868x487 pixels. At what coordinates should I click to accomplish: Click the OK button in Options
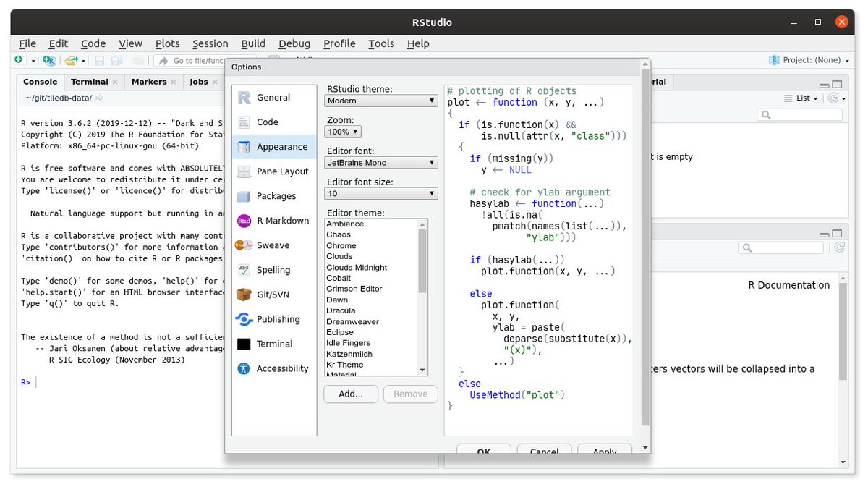(x=484, y=449)
